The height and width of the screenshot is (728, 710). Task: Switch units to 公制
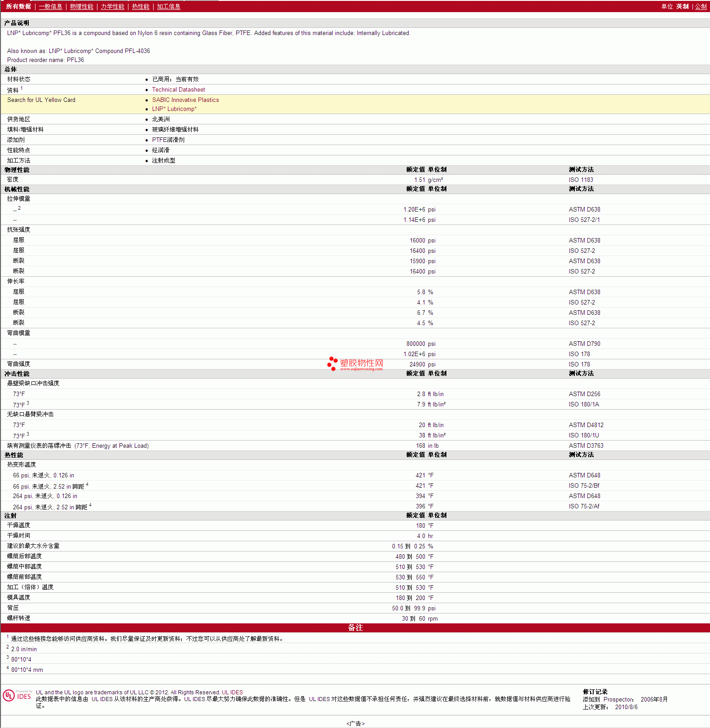point(701,6)
